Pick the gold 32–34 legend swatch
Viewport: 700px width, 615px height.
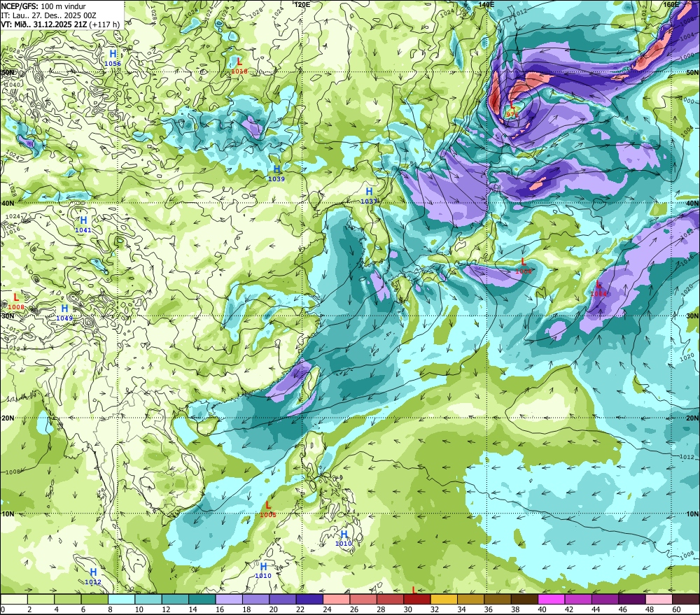(x=444, y=600)
